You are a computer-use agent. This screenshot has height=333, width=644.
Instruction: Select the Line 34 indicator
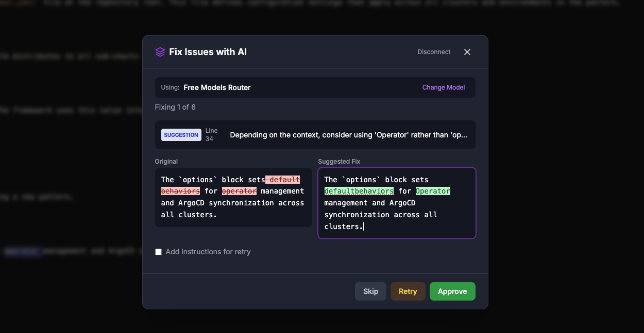click(x=211, y=135)
